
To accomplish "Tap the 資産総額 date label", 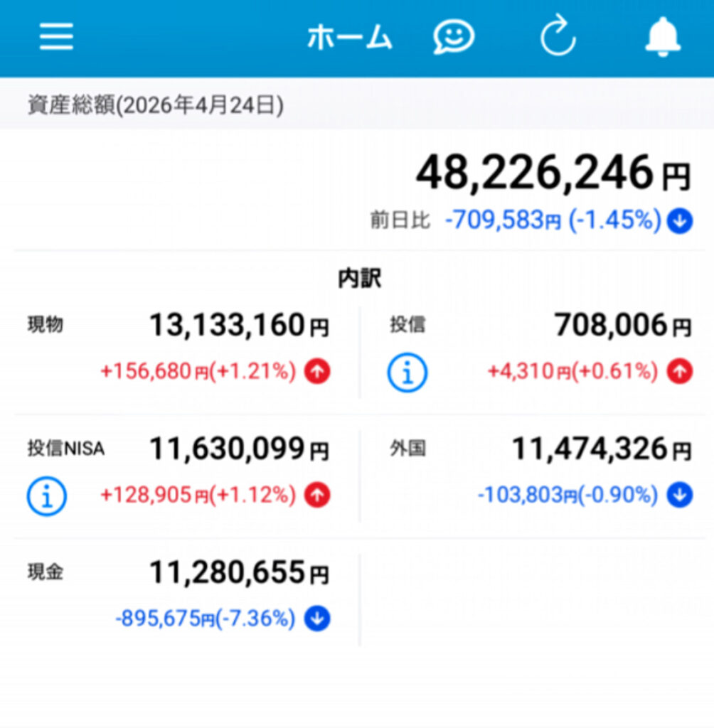I will tap(156, 106).
